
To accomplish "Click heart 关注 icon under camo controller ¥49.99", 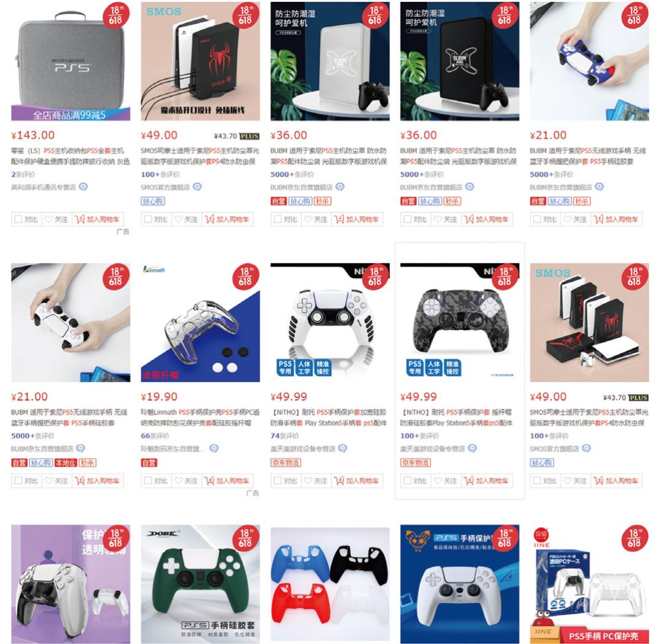I will click(x=438, y=481).
